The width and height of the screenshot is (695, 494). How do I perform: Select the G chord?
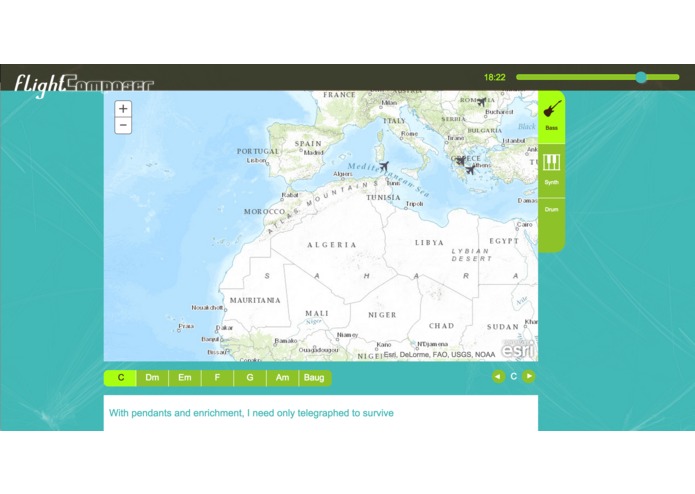[250, 378]
